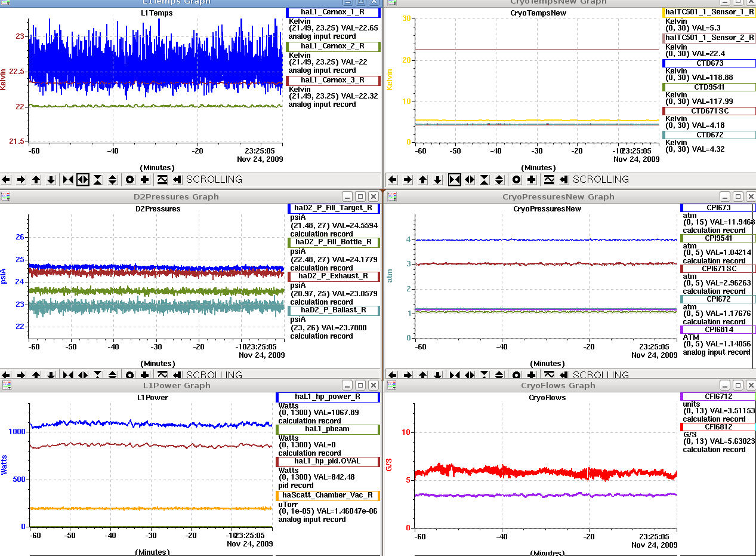
Task: Select CPI672 legend entry
Action: [718, 299]
